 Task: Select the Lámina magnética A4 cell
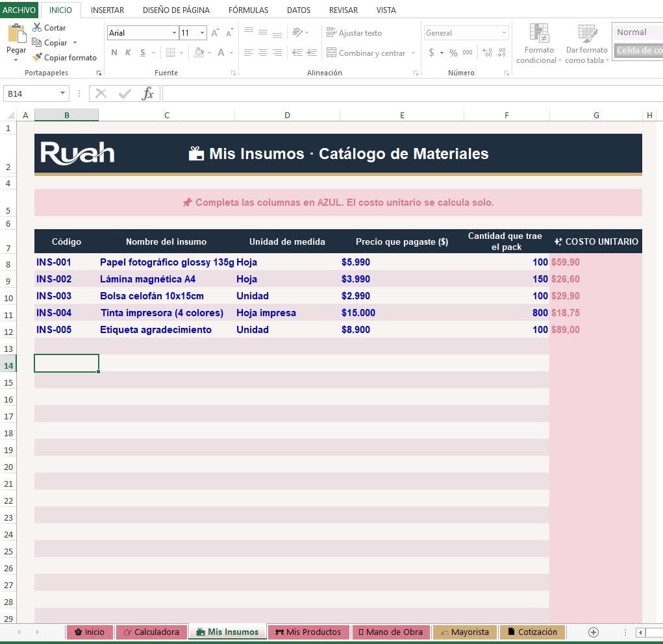167,279
